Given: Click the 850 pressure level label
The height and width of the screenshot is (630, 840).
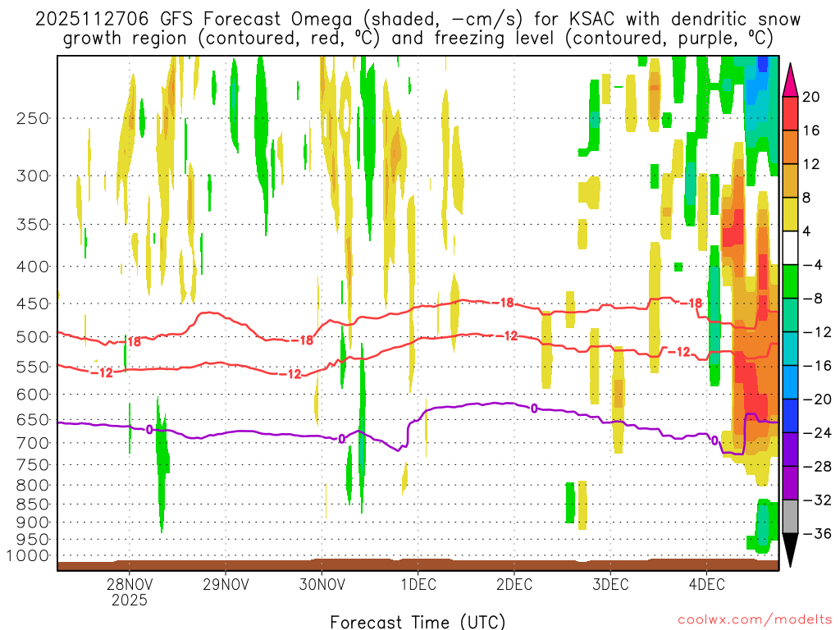Looking at the screenshot, I should (33, 504).
